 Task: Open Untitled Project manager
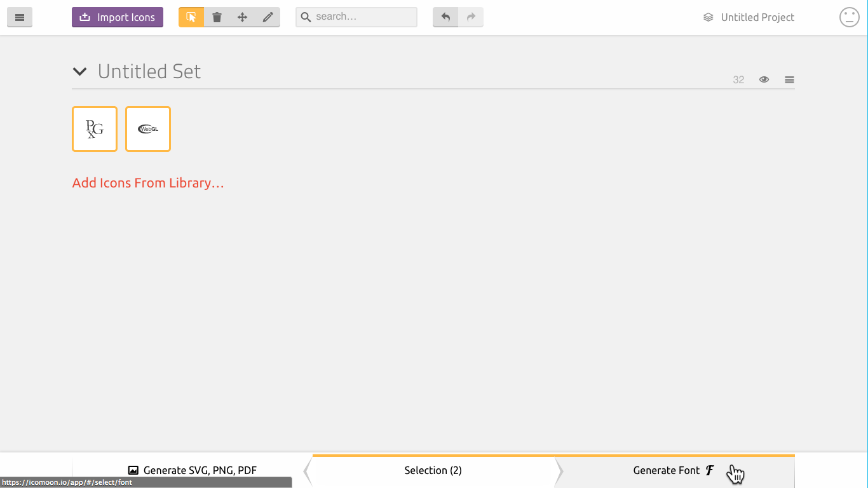[749, 17]
